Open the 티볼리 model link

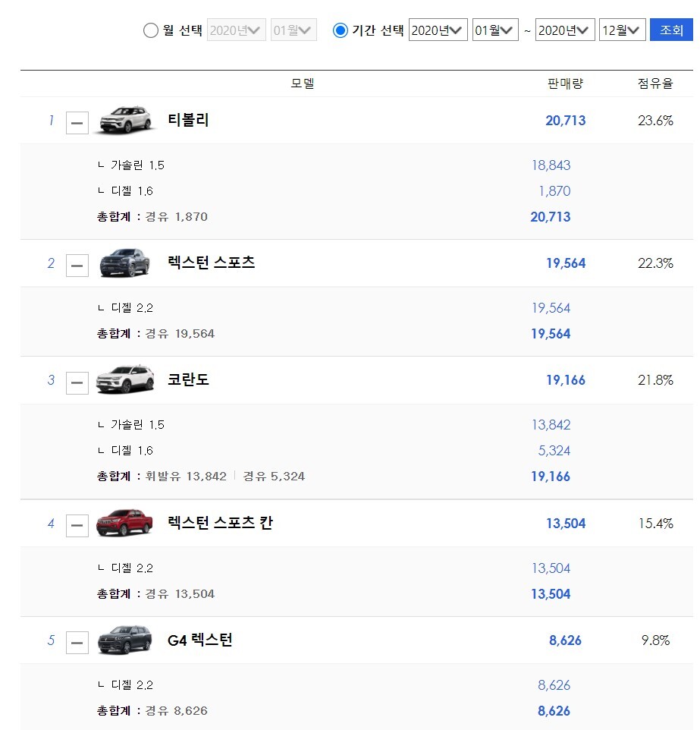188,120
